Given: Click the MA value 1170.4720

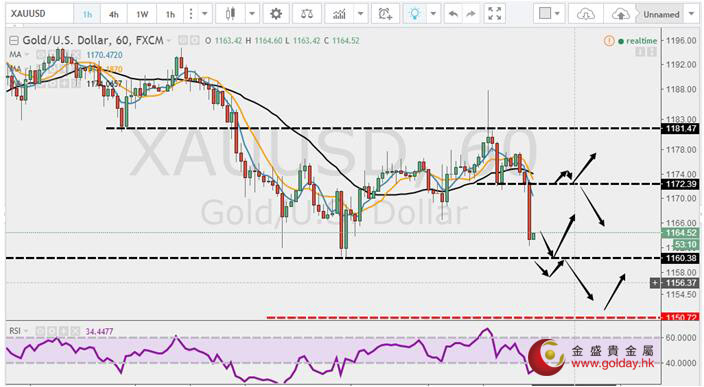Looking at the screenshot, I should [104, 55].
